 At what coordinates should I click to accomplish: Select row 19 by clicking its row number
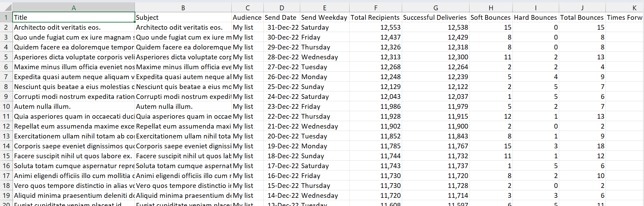click(x=5, y=195)
